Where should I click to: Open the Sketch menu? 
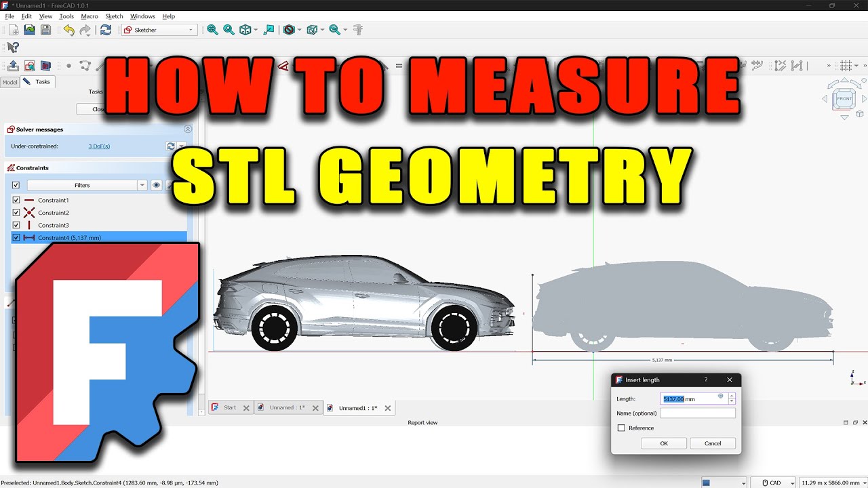[x=114, y=16]
